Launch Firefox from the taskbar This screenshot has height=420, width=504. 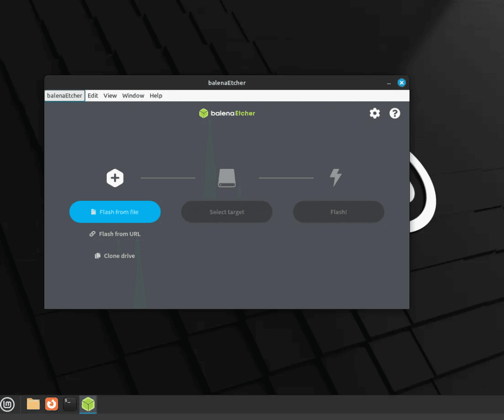(51, 404)
